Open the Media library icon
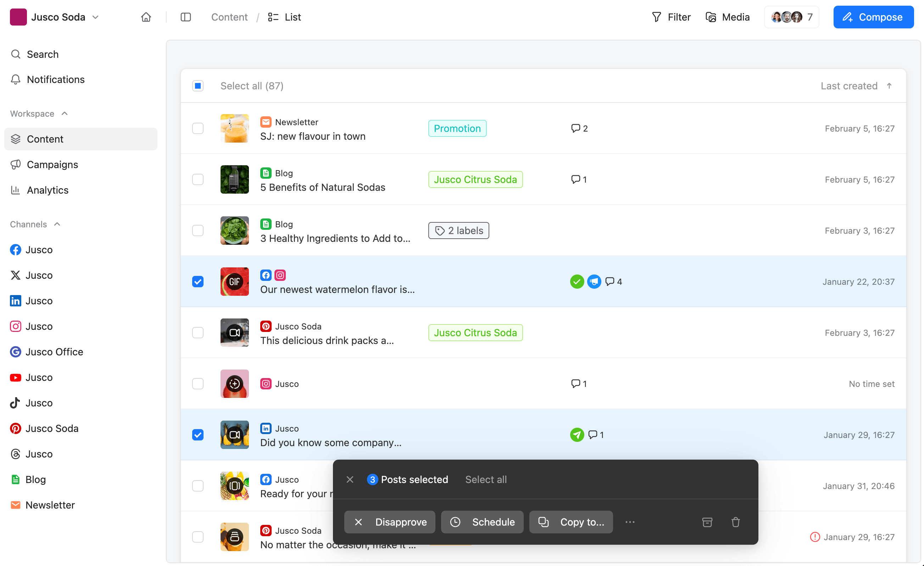 (711, 17)
